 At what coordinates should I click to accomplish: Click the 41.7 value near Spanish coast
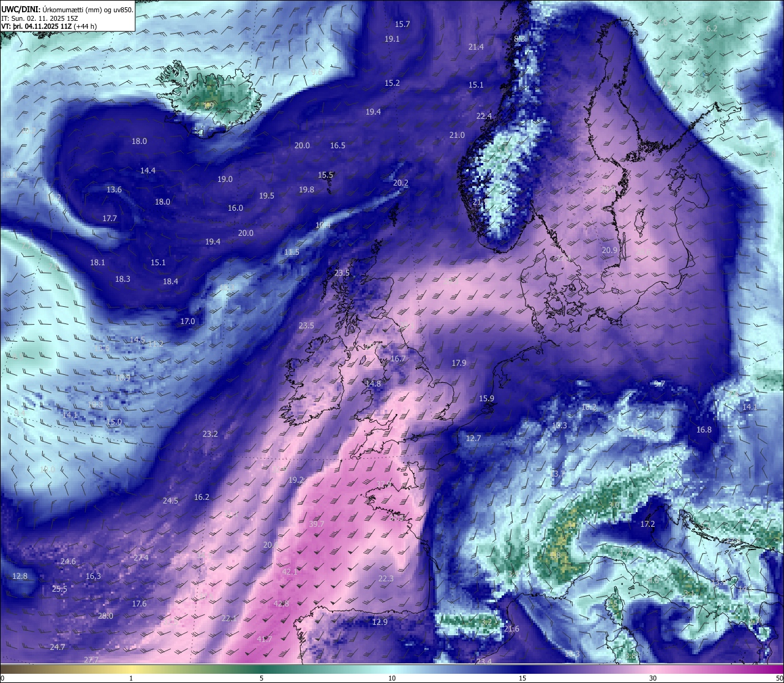coord(265,639)
